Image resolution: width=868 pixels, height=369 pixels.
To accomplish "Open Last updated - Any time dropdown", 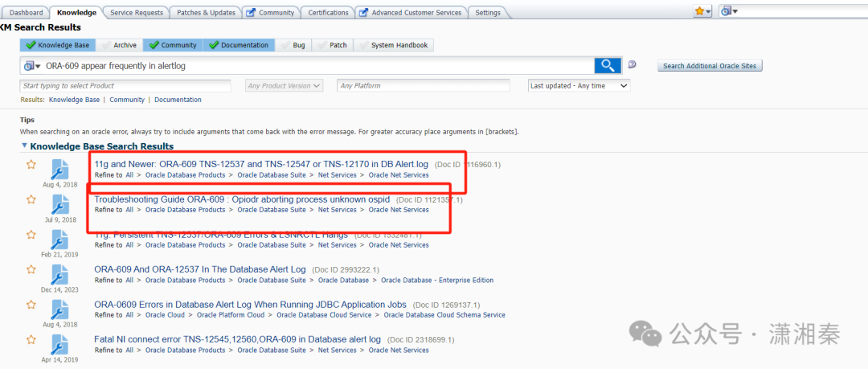I will [x=579, y=85].
